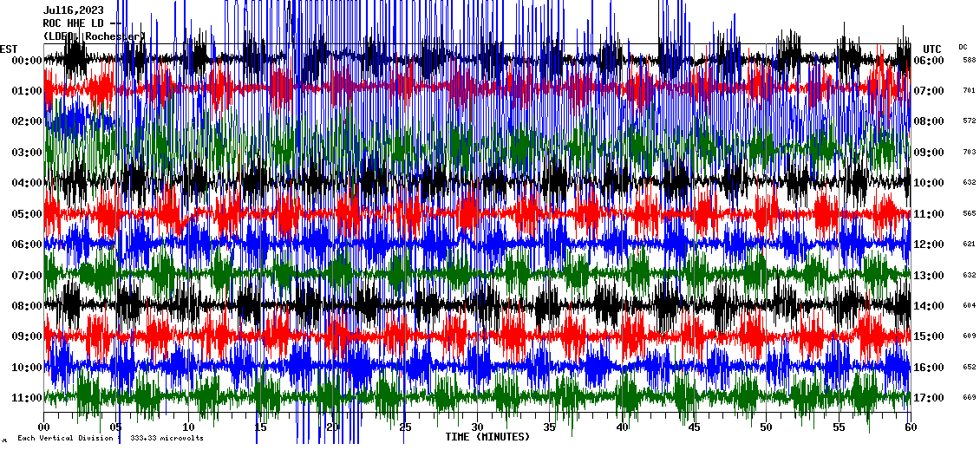980x450 pixels.
Task: Select the ROC HHE LD station label
Action: tap(76, 23)
